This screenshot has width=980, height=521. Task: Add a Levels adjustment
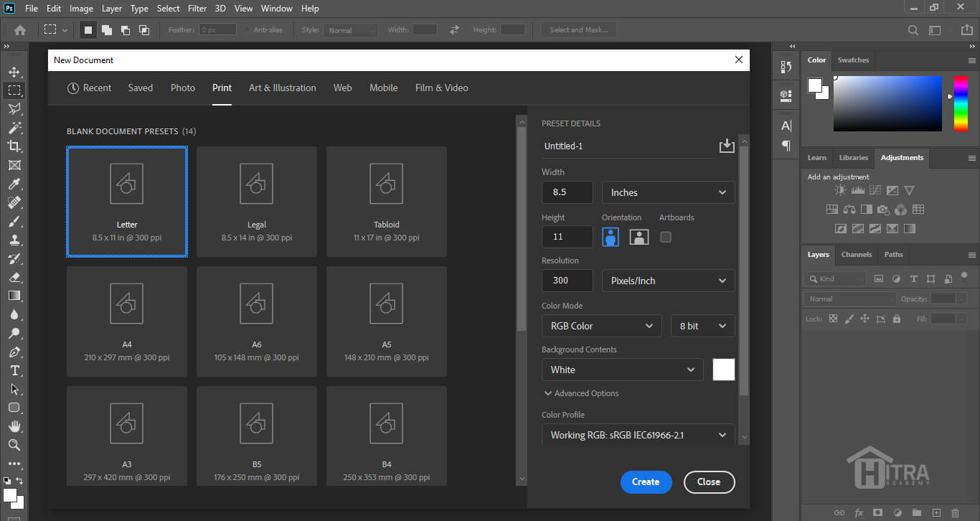pyautogui.click(x=857, y=190)
